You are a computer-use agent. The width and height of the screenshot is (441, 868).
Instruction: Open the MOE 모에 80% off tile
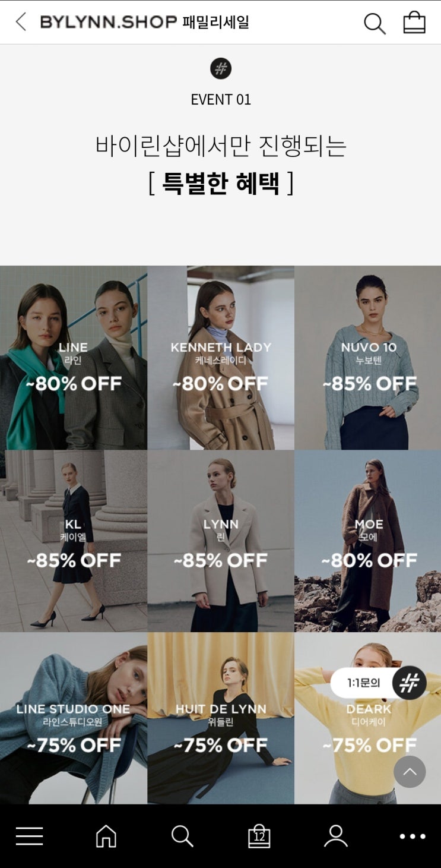[x=368, y=541]
